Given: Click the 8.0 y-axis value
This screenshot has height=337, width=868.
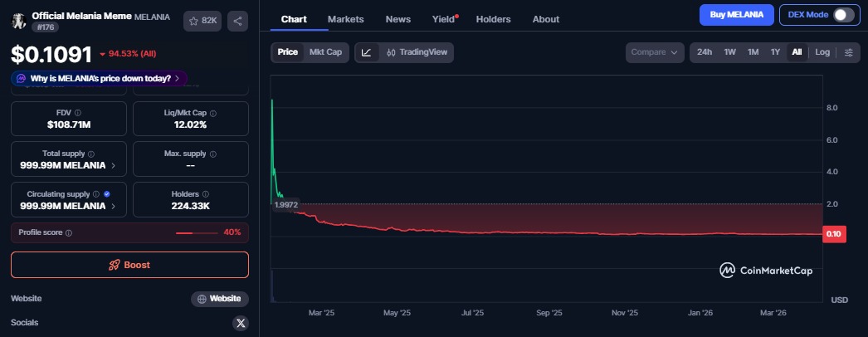Looking at the screenshot, I should [831, 108].
